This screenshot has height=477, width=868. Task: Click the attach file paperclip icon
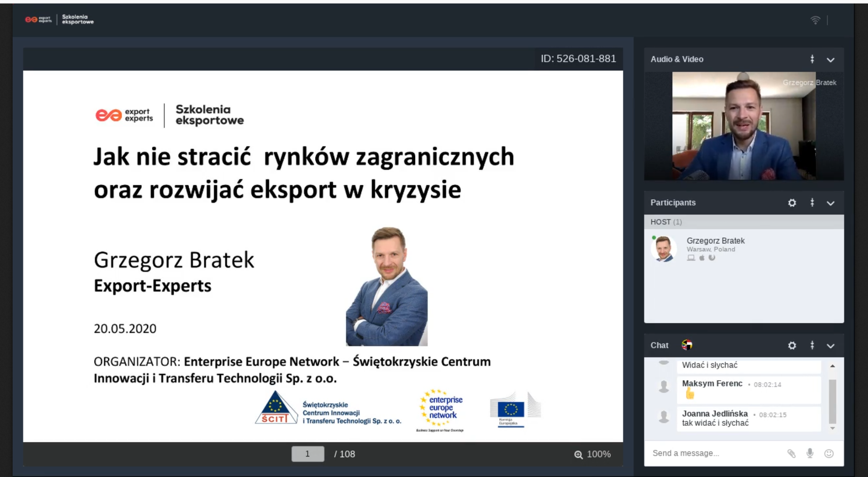coord(791,454)
